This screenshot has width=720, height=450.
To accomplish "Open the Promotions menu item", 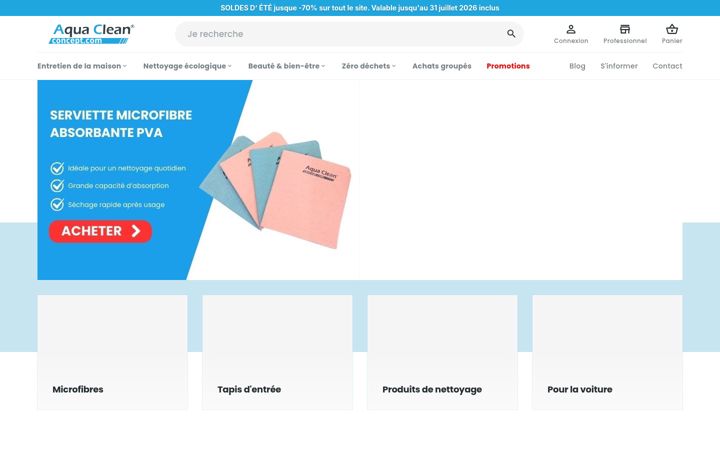I will point(508,66).
